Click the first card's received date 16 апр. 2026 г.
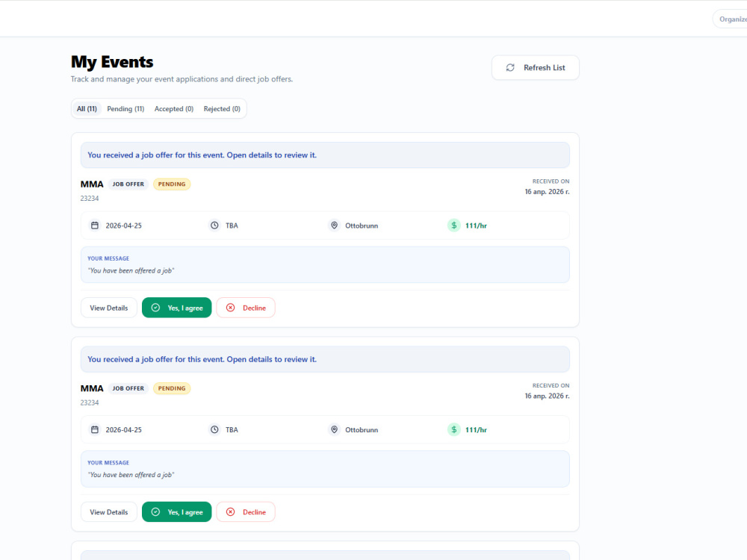This screenshot has height=560, width=747. [547, 192]
